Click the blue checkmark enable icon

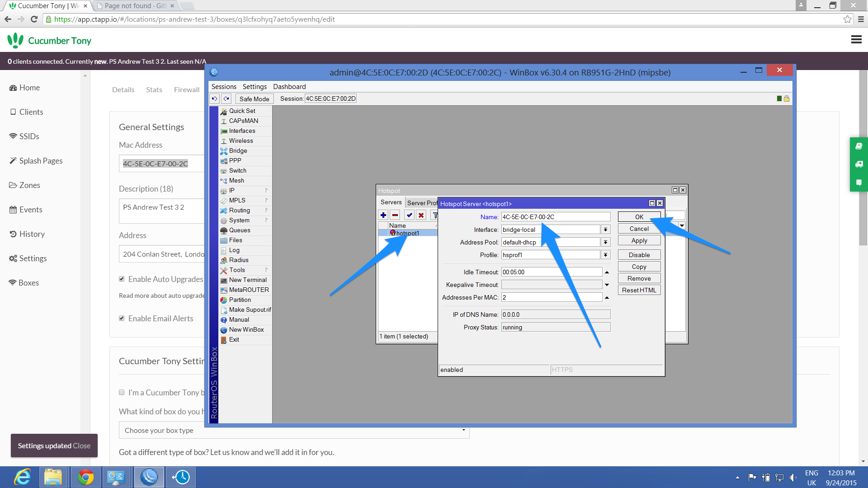410,215
